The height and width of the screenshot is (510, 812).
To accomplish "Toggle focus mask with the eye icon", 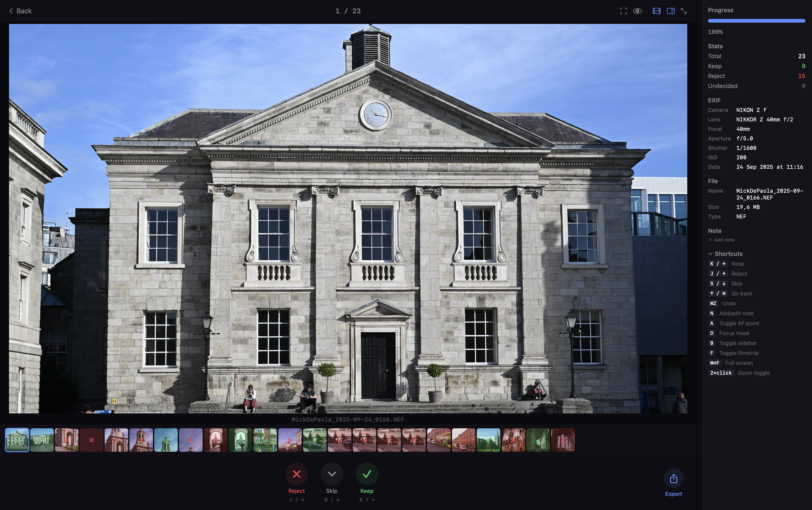I will 637,11.
